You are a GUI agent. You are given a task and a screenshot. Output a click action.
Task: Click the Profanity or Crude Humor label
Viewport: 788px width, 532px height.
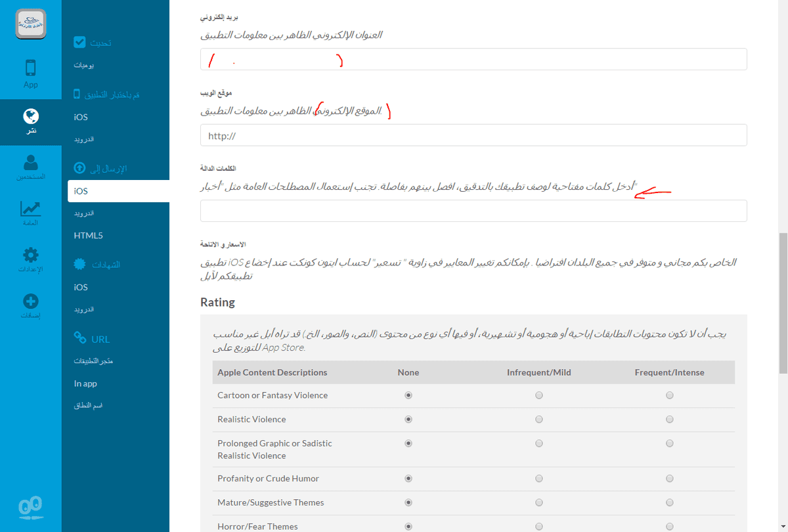(x=268, y=478)
